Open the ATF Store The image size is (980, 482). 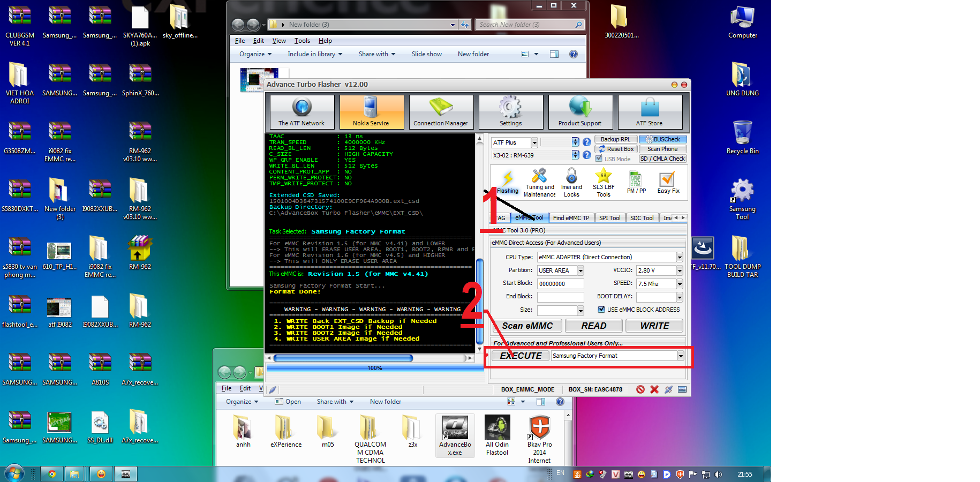point(650,112)
